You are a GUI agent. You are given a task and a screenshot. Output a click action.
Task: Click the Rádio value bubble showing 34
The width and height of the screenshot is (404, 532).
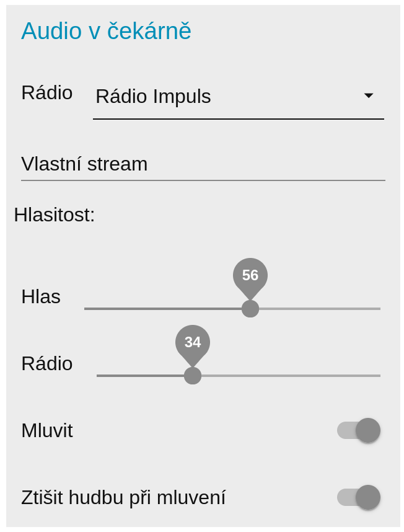pos(193,342)
